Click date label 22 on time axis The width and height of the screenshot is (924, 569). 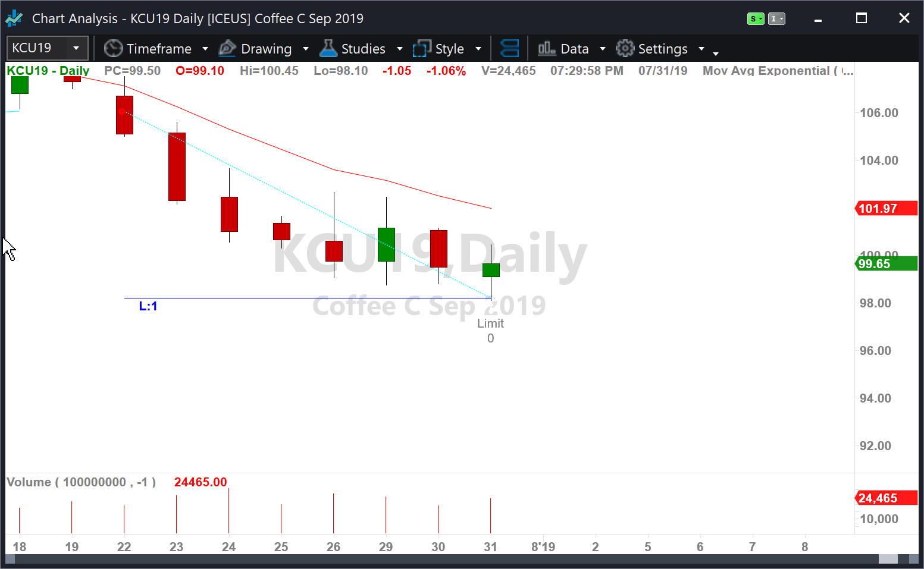[124, 547]
